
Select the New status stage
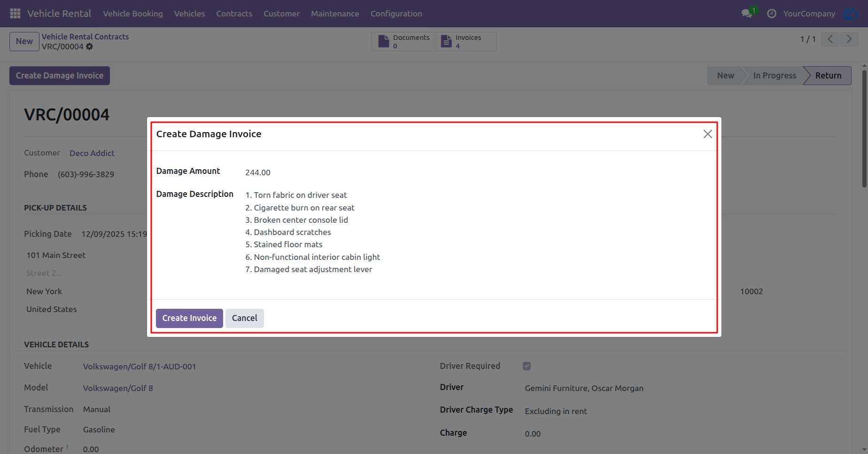(x=725, y=76)
